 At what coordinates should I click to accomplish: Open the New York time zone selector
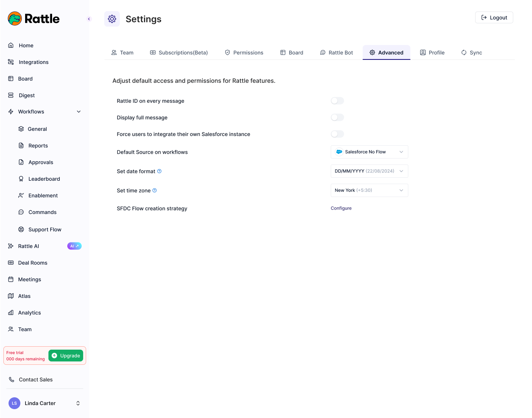click(x=369, y=190)
